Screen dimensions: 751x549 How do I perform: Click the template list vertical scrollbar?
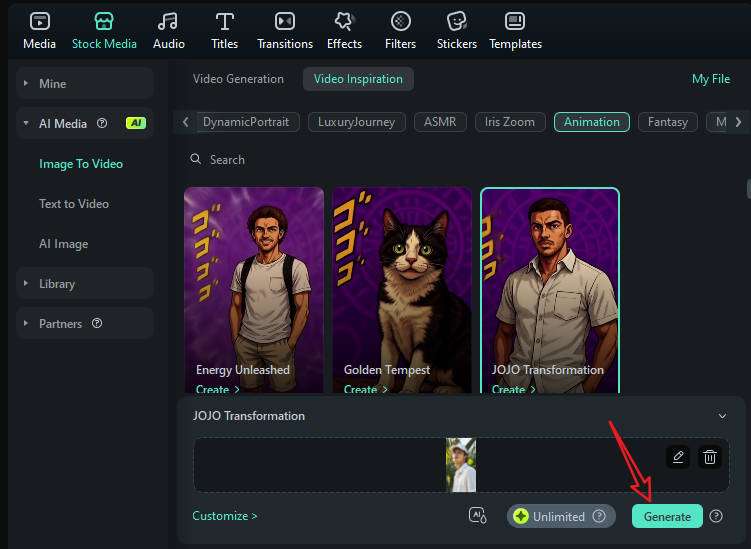(748, 189)
